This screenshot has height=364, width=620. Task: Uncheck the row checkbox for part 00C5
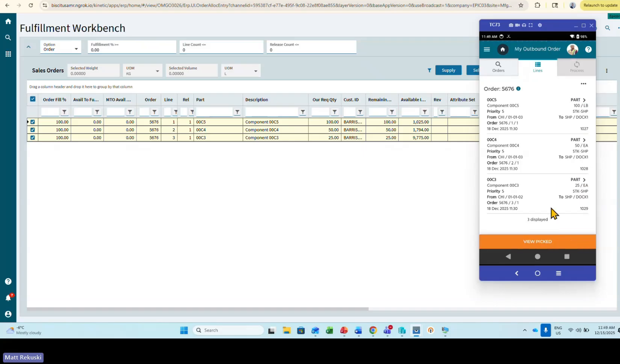[32, 122]
